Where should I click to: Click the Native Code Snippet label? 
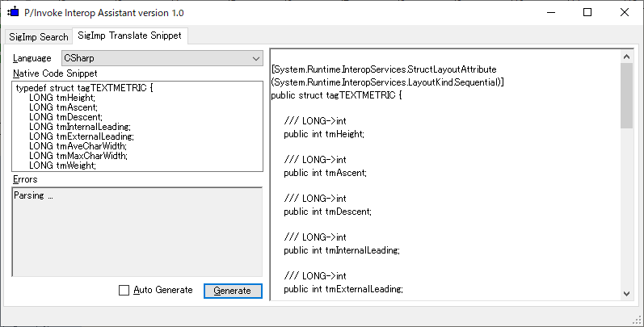click(55, 73)
